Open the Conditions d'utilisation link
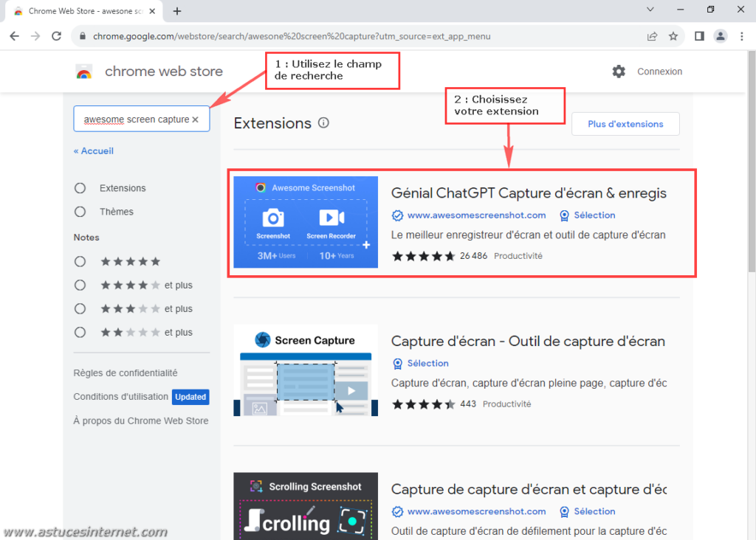 (x=120, y=397)
